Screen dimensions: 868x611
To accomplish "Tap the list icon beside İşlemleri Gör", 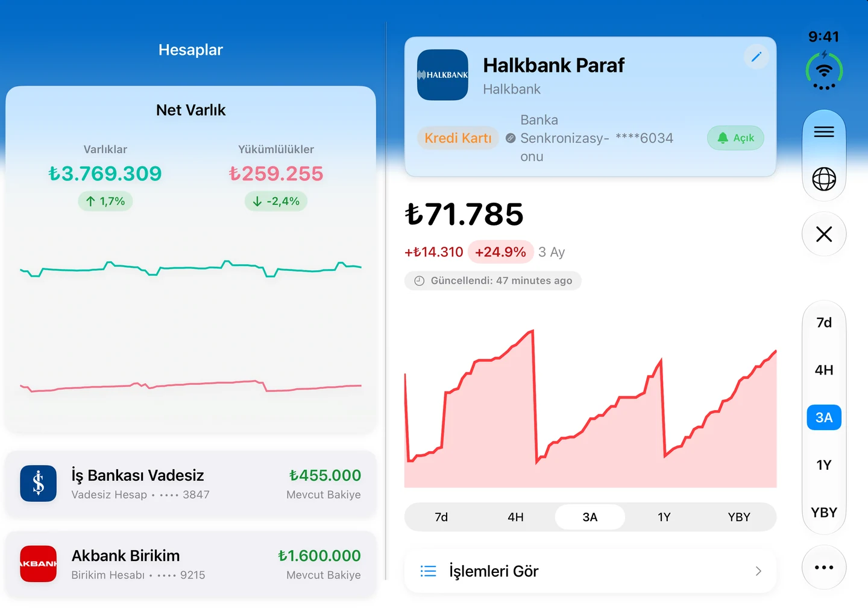I will (x=428, y=571).
